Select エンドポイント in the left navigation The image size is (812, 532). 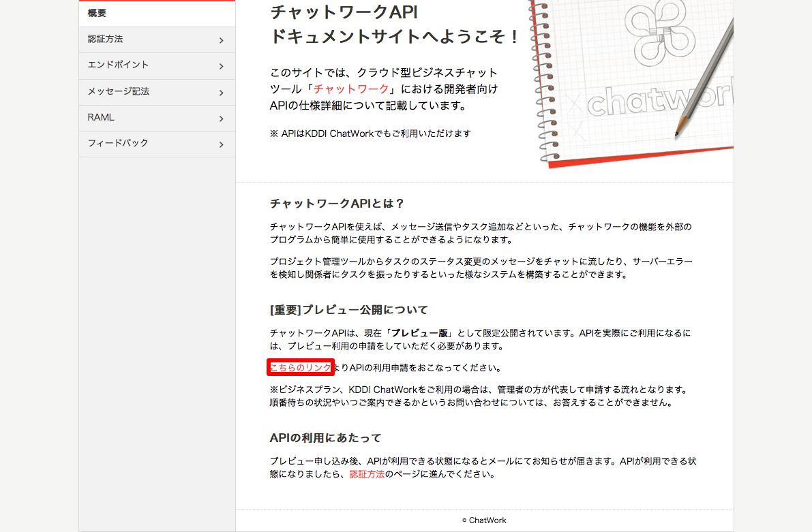point(118,65)
